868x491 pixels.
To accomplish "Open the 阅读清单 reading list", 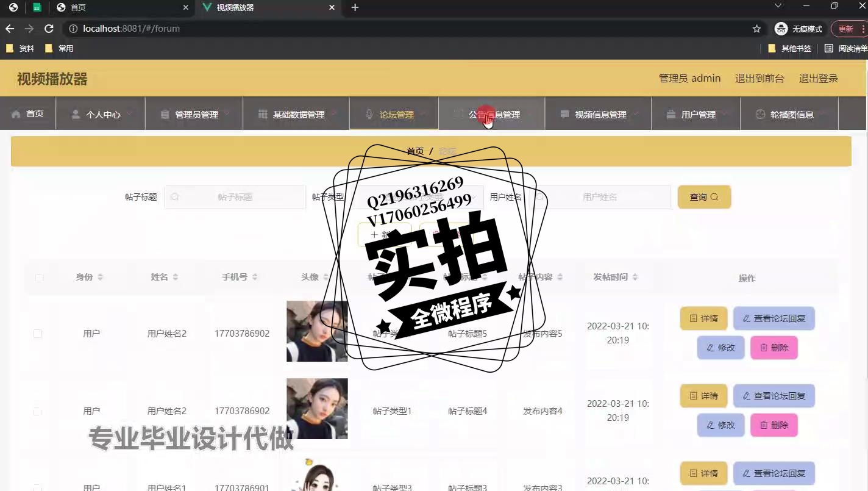I will pos(846,48).
